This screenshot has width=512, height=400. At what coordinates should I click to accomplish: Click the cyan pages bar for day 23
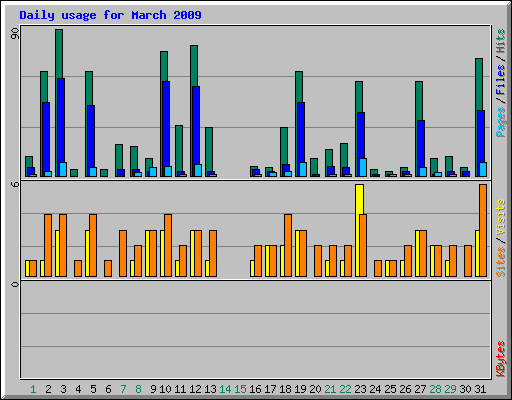[x=363, y=167]
